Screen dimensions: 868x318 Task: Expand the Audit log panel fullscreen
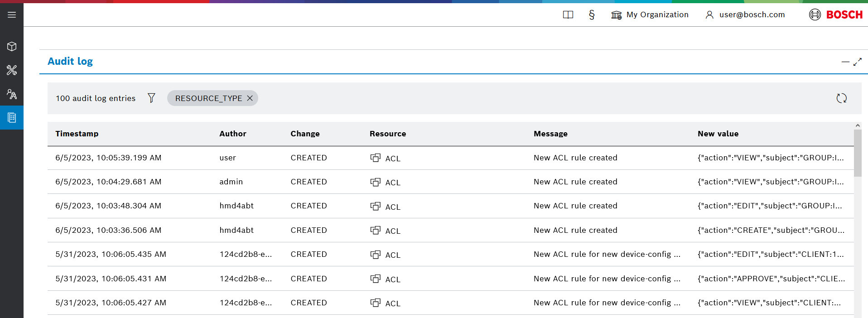[x=858, y=62]
